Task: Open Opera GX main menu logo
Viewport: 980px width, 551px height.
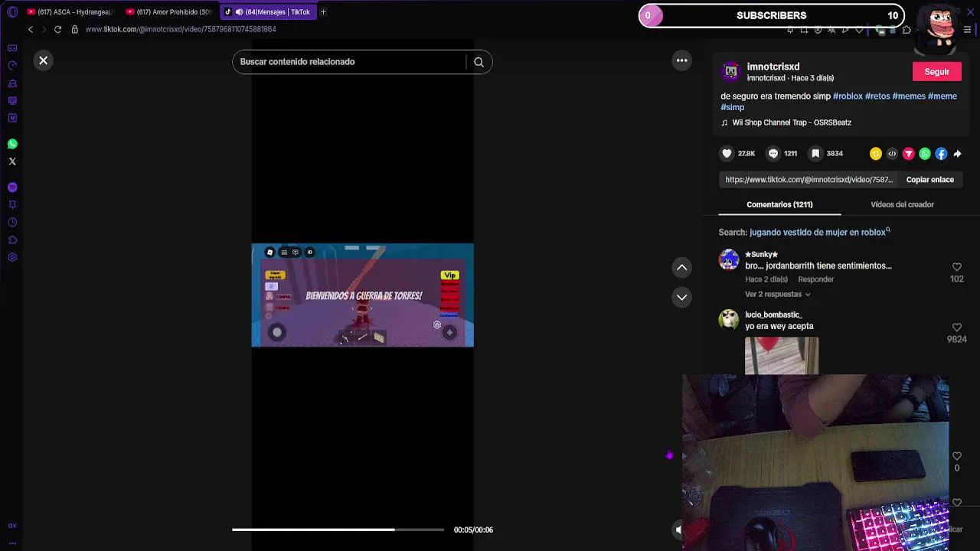Action: pyautogui.click(x=12, y=12)
